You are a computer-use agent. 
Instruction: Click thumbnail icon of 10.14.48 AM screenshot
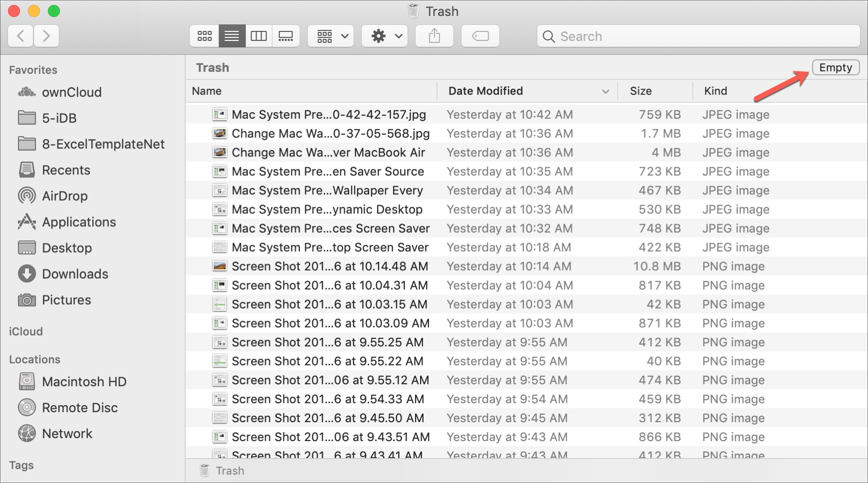coord(219,266)
